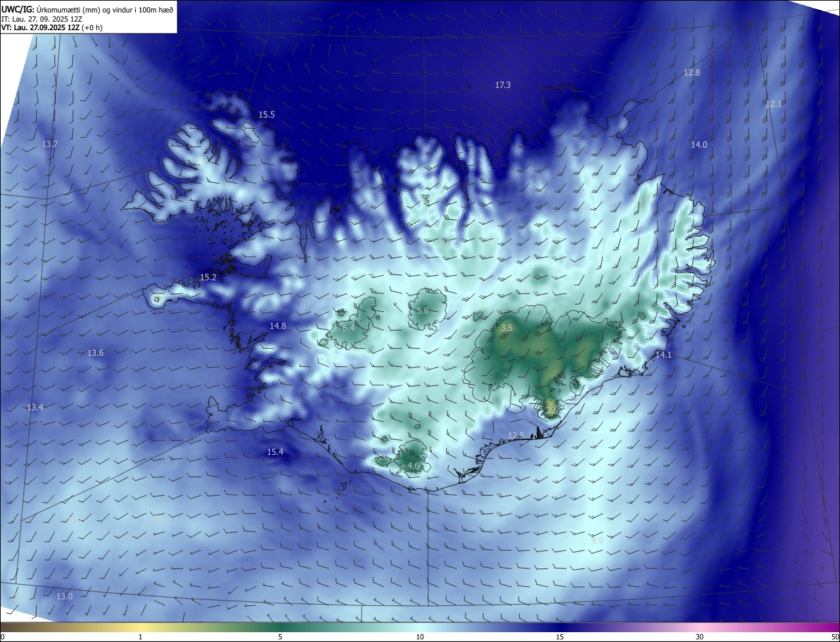This screenshot has height=642, width=840.
Task: Click the 1 label on the color scale
Action: 140,637
